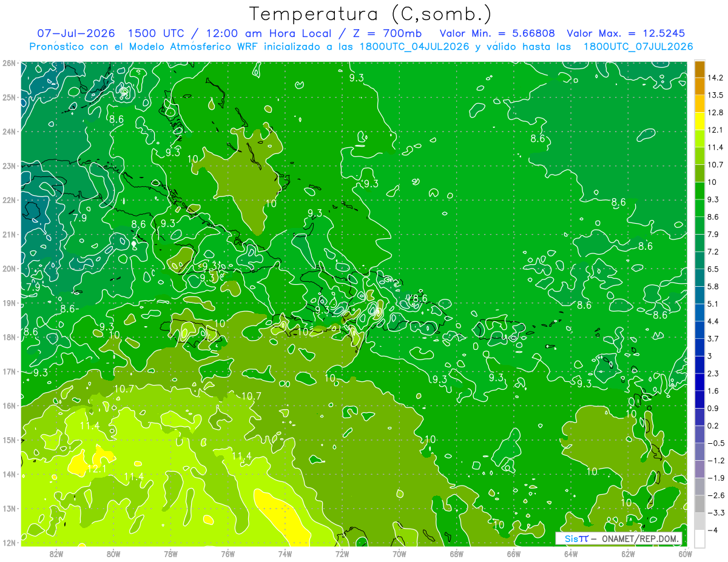Screen dimensions: 728x562
Task: Click the "24N" latitude axis label
Action: tap(8, 132)
